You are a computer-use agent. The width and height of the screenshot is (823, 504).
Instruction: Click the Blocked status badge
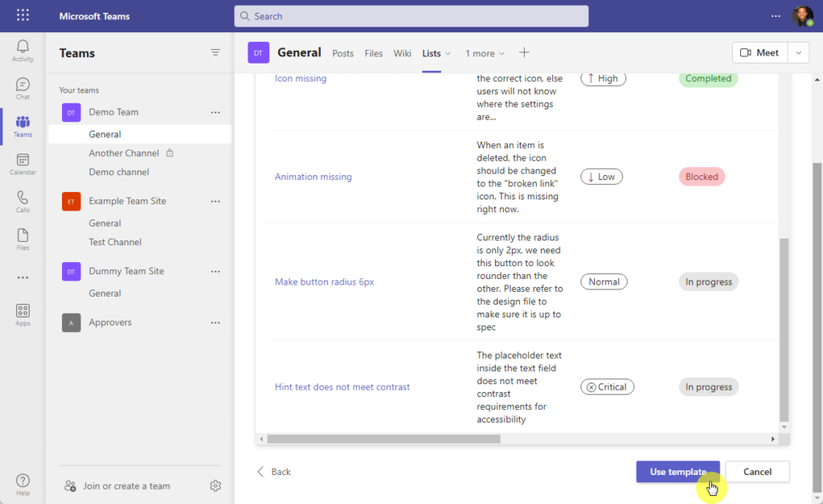(702, 176)
